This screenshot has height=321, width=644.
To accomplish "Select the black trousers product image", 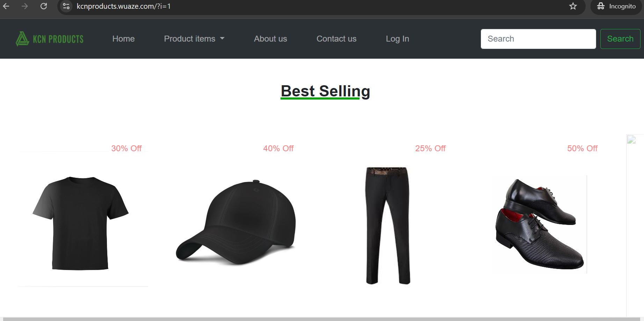I will pyautogui.click(x=388, y=226).
